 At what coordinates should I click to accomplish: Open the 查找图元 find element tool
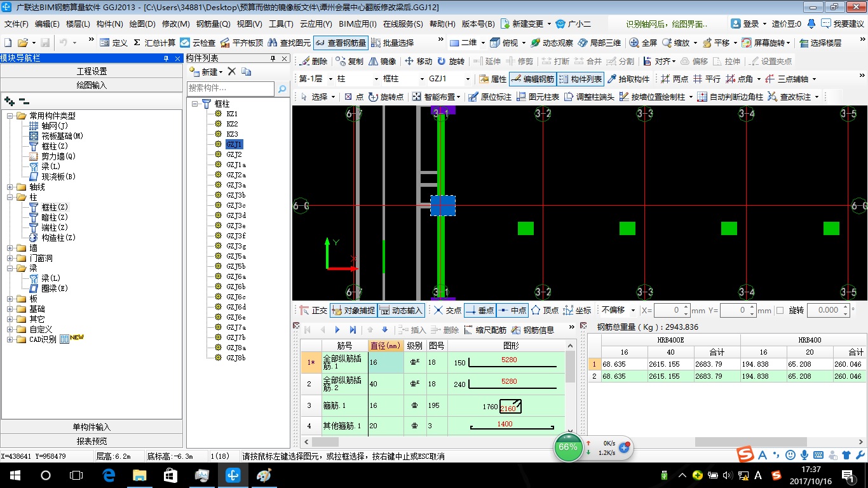click(x=289, y=43)
